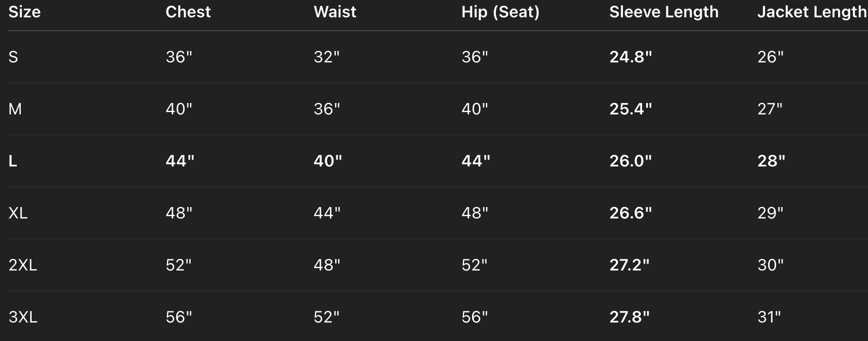Click the M size row label
The height and width of the screenshot is (341, 868).
pyautogui.click(x=15, y=109)
